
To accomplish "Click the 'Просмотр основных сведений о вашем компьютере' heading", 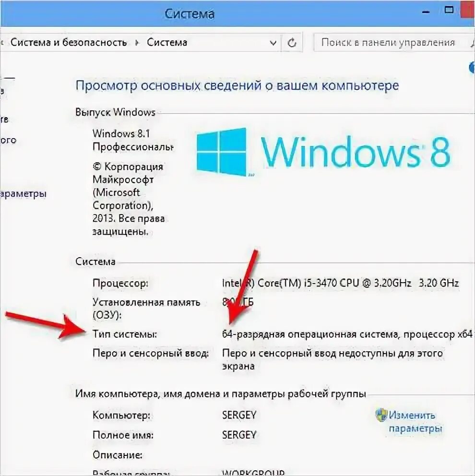I will [x=237, y=85].
